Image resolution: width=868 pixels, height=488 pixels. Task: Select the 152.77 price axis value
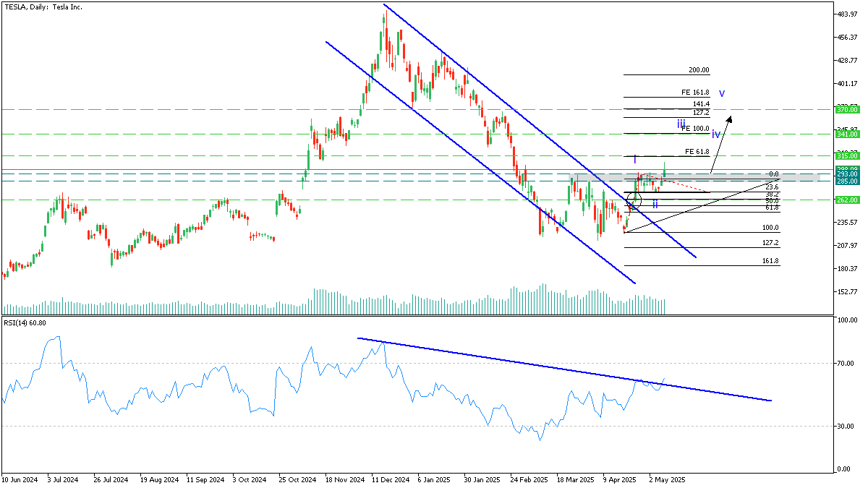click(848, 292)
